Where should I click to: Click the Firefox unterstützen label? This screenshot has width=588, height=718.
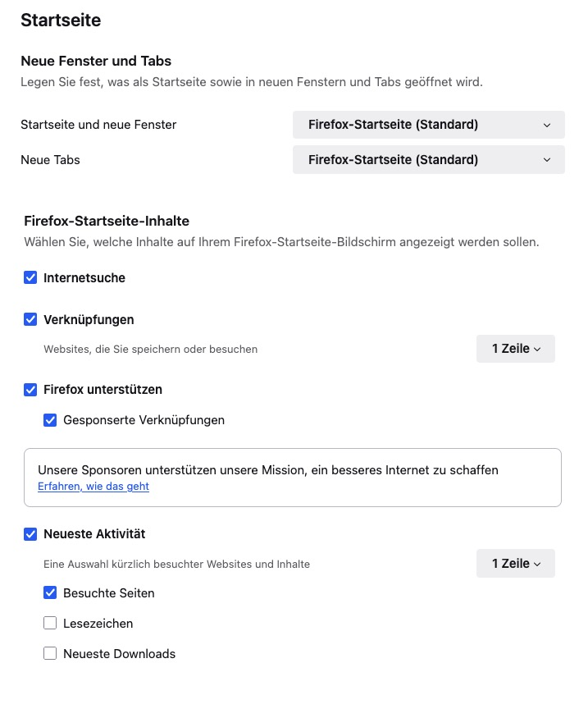click(103, 390)
